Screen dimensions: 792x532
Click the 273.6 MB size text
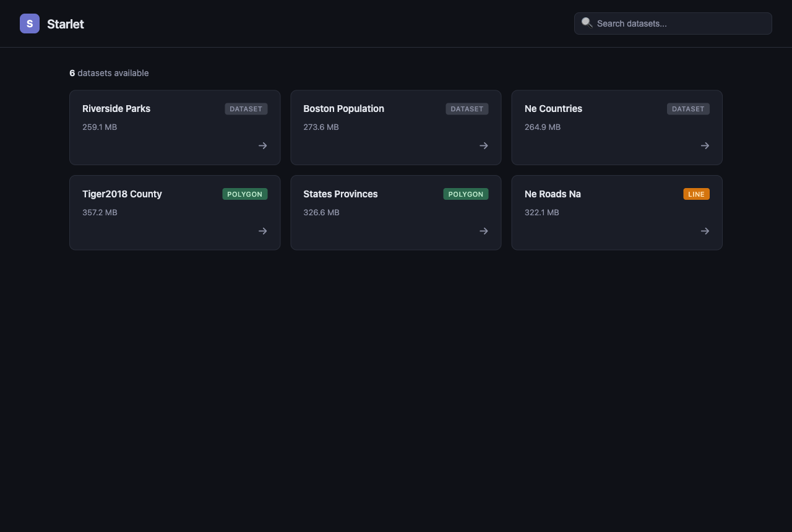tap(321, 127)
